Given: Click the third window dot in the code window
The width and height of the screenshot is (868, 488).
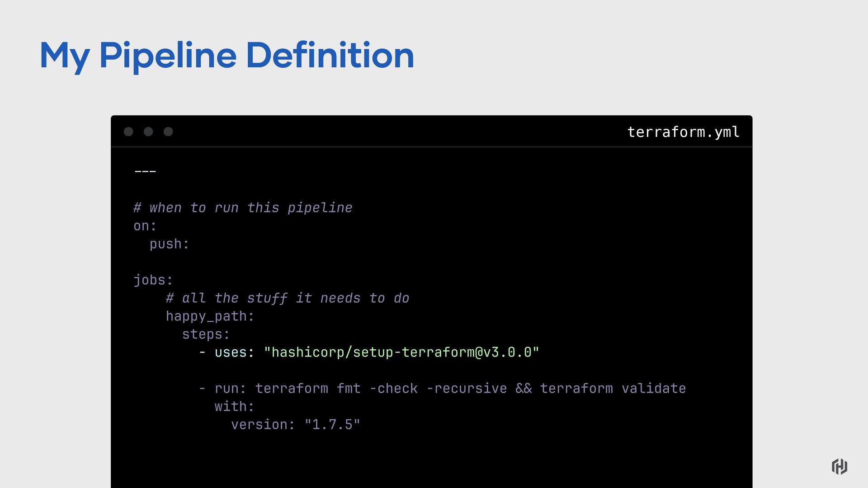Looking at the screenshot, I should click(168, 131).
